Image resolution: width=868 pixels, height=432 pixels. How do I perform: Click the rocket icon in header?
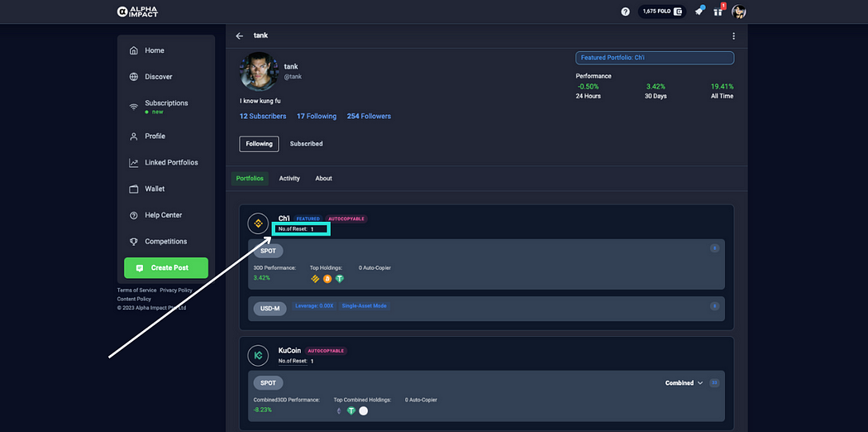699,12
